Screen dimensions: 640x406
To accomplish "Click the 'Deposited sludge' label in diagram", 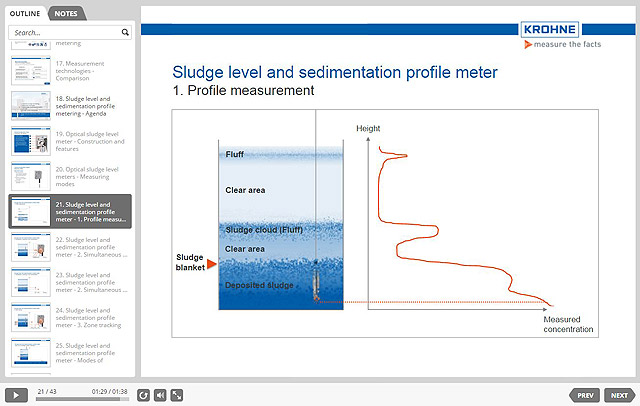I will pos(259,285).
